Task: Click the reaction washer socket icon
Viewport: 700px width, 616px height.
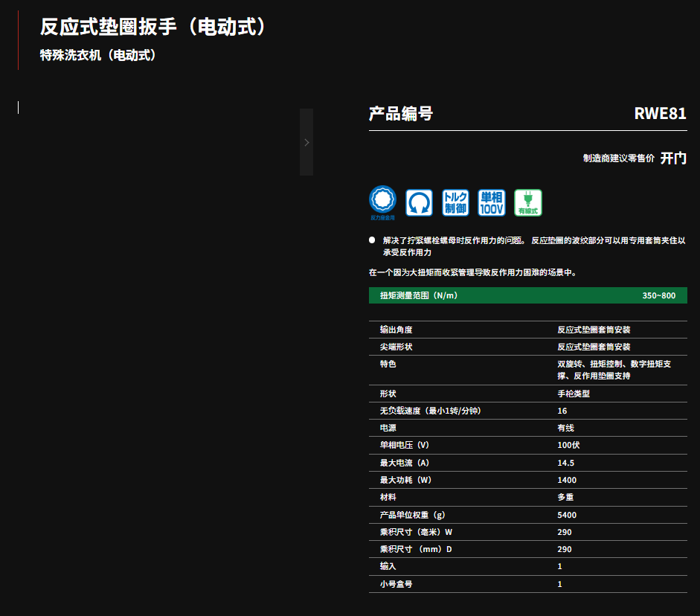Action: tap(383, 200)
